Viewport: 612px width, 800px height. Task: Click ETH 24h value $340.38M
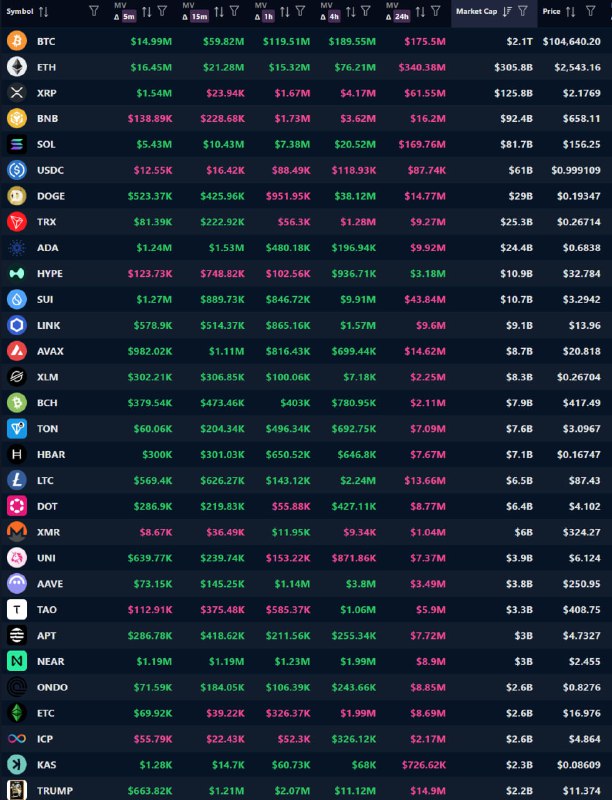pyautogui.click(x=422, y=67)
